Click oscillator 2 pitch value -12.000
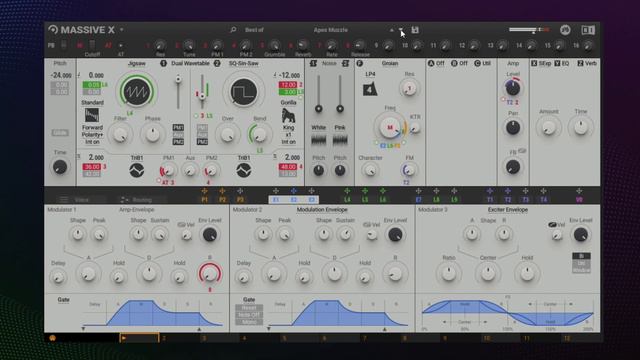 [290, 76]
